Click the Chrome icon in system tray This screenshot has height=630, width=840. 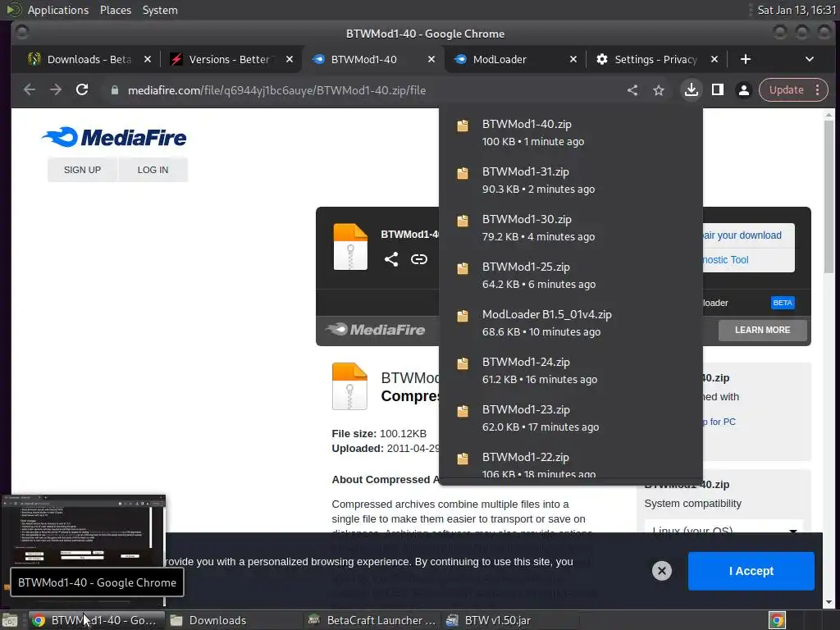[777, 620]
